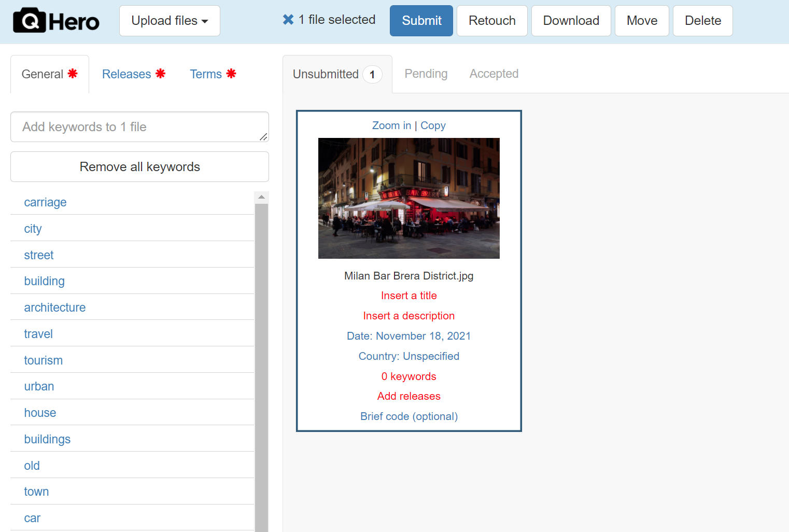The height and width of the screenshot is (532, 789).
Task: Submit the selected file
Action: pyautogui.click(x=421, y=21)
